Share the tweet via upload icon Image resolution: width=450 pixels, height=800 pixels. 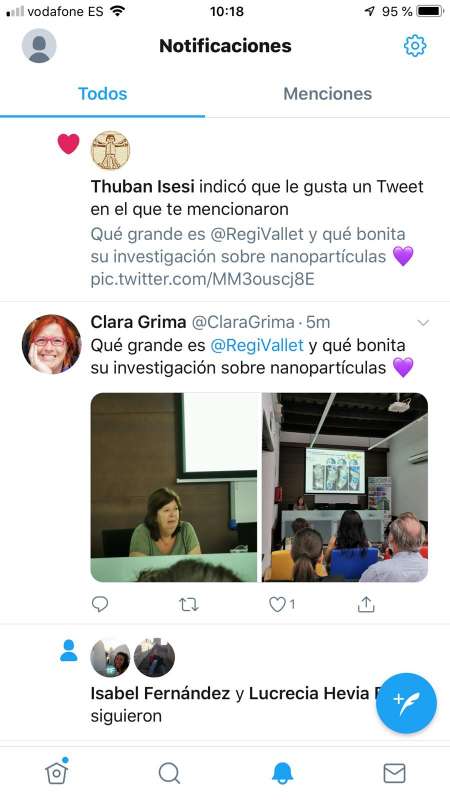click(x=366, y=605)
